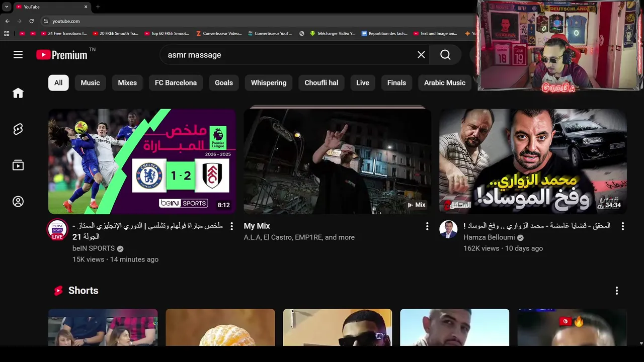Open the browser apps grid icon
644x362 pixels.
click(x=7, y=34)
